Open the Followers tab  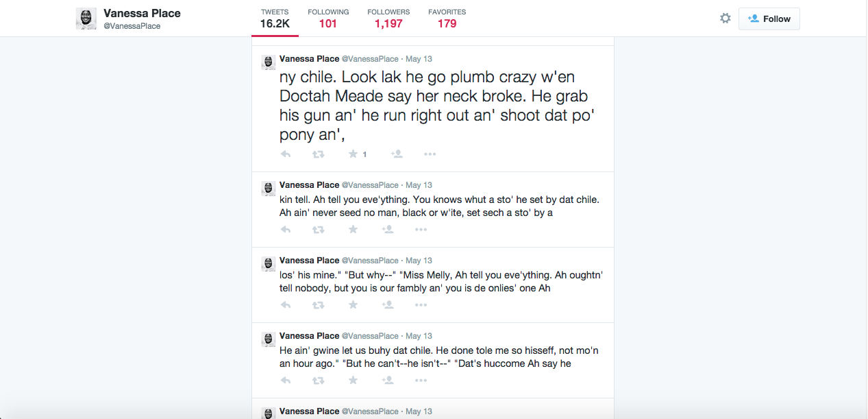coord(388,19)
